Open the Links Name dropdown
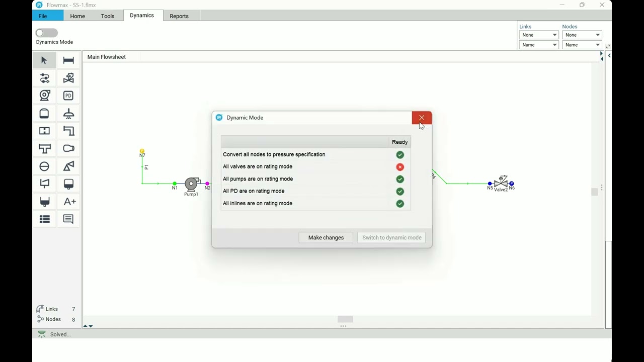 [539, 45]
